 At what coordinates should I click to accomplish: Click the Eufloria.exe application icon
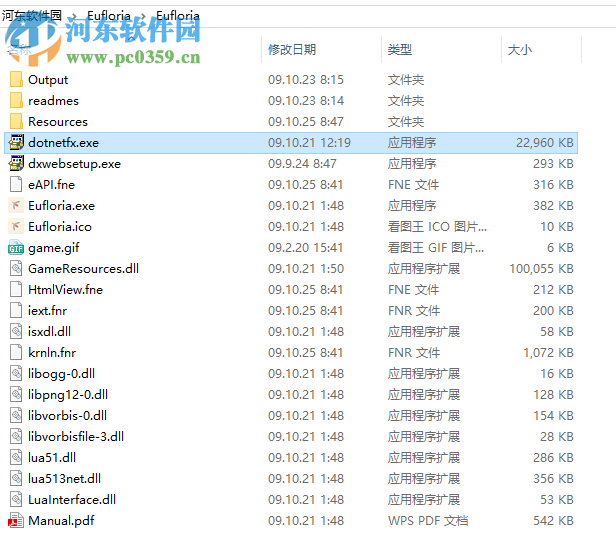click(16, 205)
